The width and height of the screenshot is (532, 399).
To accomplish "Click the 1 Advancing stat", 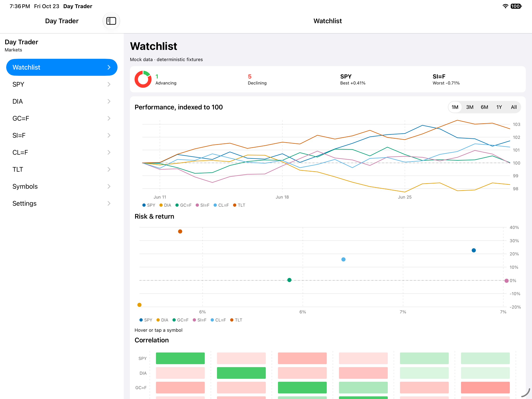I will (166, 79).
